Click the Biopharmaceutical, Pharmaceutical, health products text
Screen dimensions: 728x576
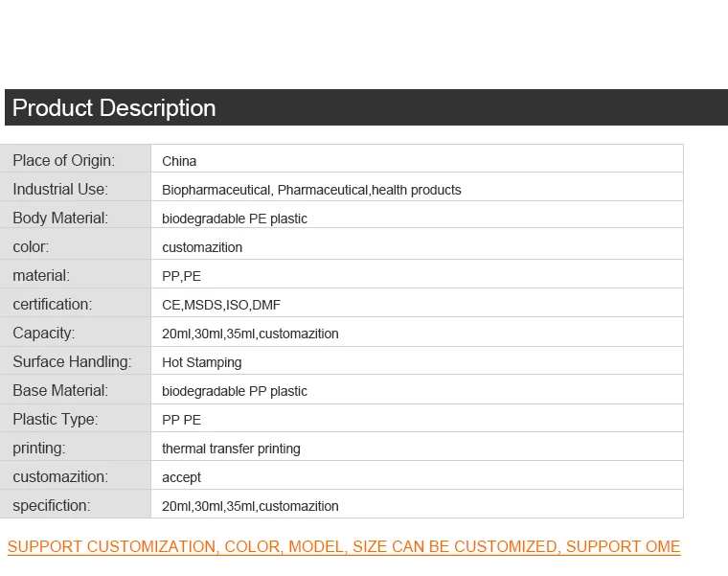[x=311, y=190]
